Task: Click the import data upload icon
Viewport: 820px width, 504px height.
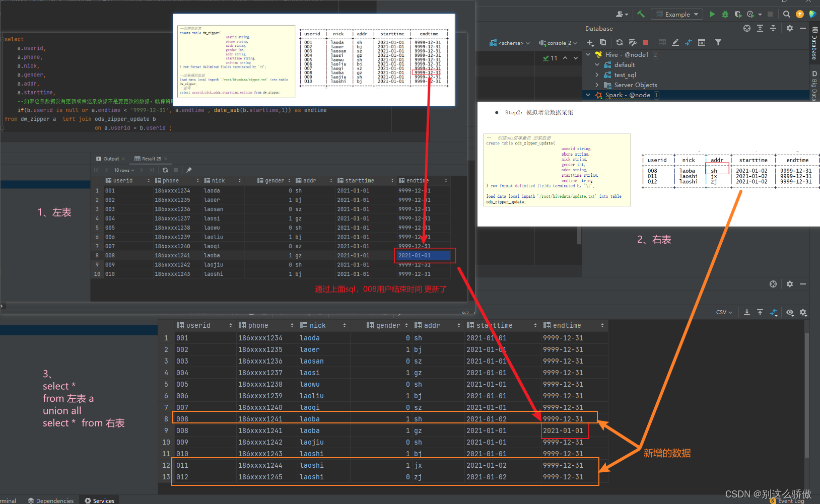Action: point(760,312)
